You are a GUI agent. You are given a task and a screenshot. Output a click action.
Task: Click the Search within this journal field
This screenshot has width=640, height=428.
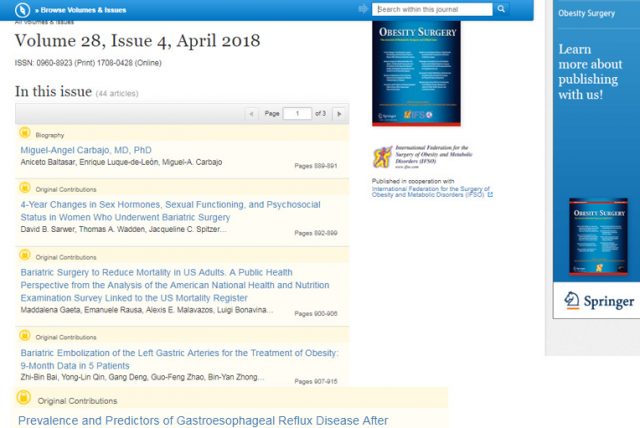pyautogui.click(x=432, y=9)
